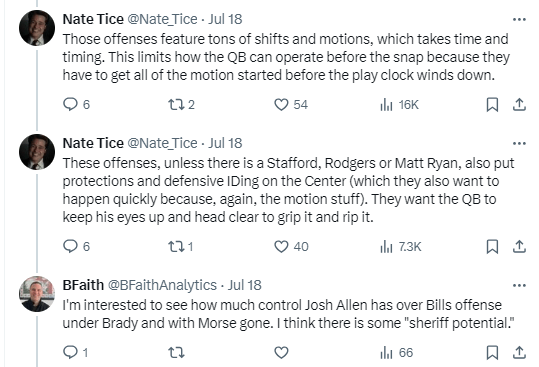Screen dimensions: 539x367
Task: Click BFaith's profile avatar
Action: (37, 294)
